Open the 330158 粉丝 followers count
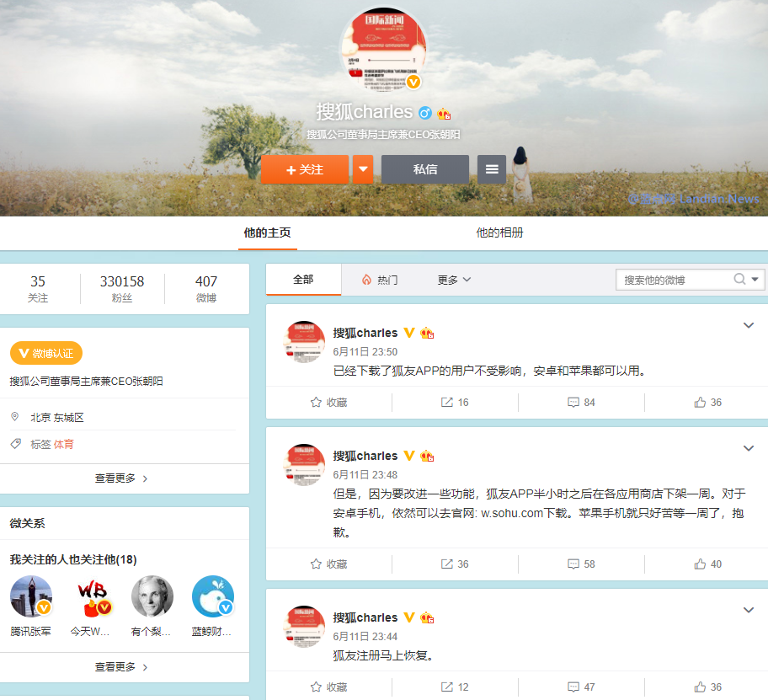Screen dimensions: 768x700 click(x=122, y=289)
